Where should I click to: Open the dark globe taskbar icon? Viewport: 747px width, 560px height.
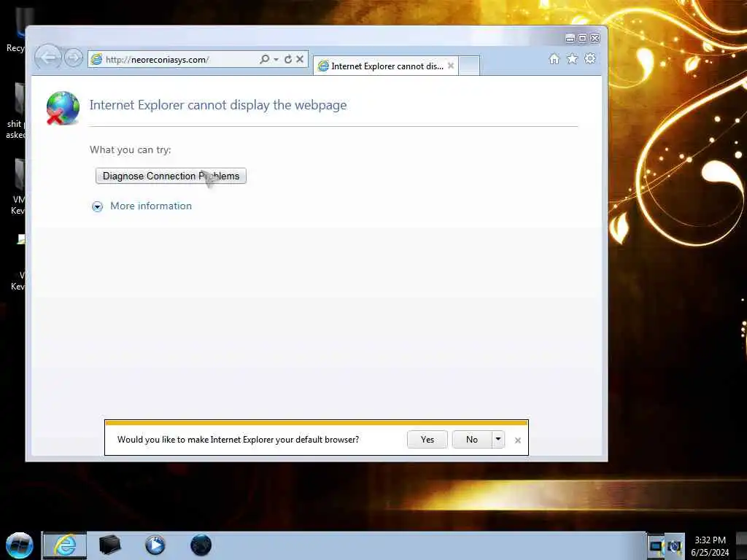tap(201, 545)
